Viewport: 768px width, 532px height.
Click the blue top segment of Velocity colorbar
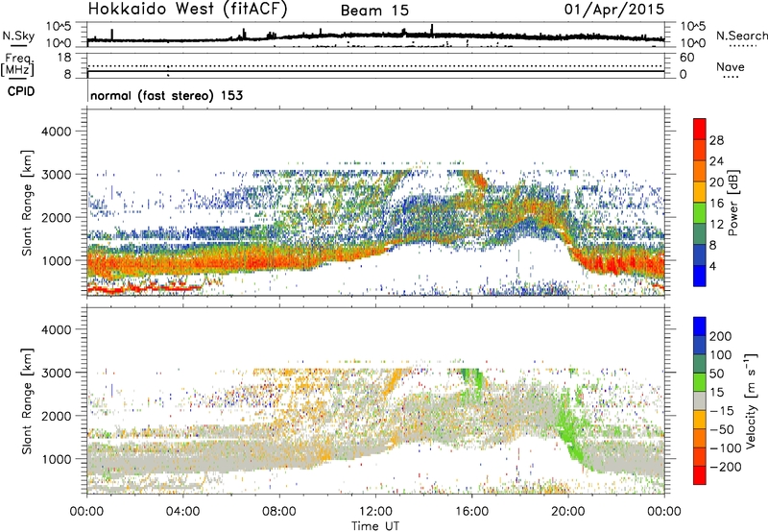(700, 326)
